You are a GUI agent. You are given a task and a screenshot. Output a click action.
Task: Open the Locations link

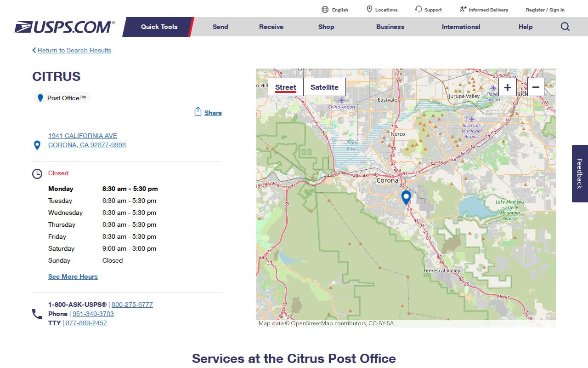coord(386,10)
